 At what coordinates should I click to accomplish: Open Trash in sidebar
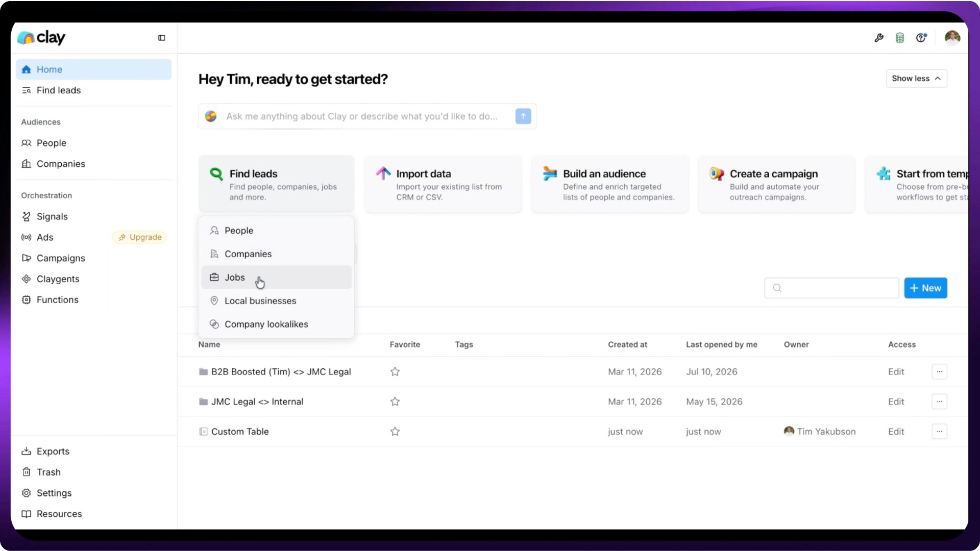(94, 472)
